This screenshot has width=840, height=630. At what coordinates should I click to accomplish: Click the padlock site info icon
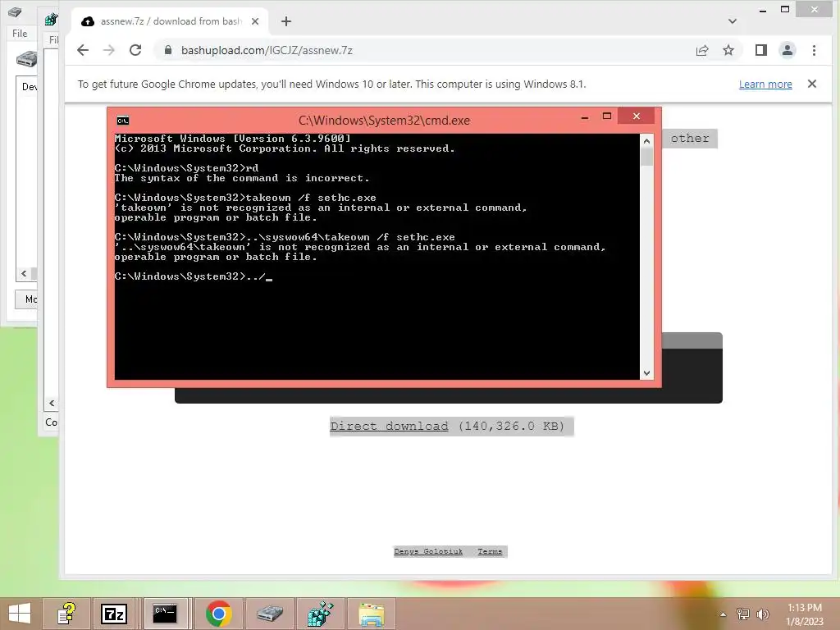pyautogui.click(x=167, y=50)
